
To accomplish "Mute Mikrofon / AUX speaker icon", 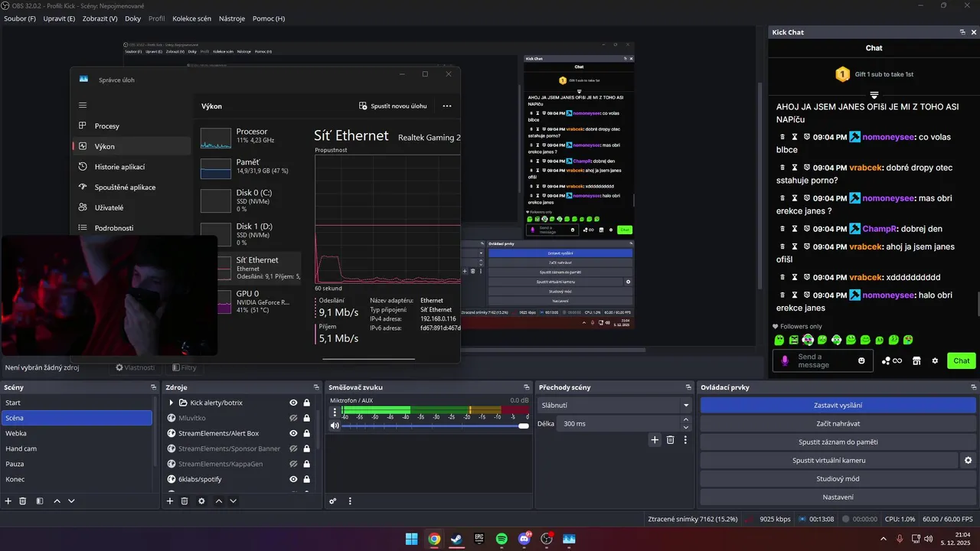I will 335,425.
